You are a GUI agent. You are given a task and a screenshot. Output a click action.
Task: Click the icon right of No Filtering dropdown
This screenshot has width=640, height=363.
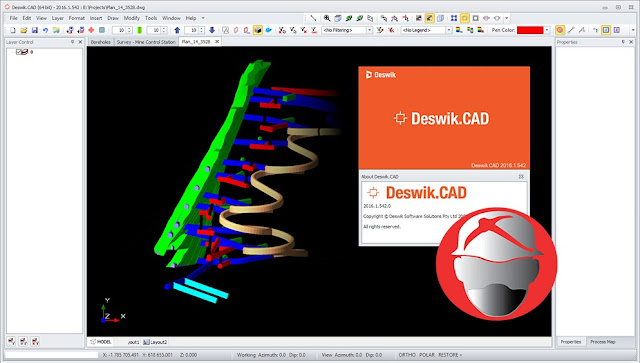[380, 30]
